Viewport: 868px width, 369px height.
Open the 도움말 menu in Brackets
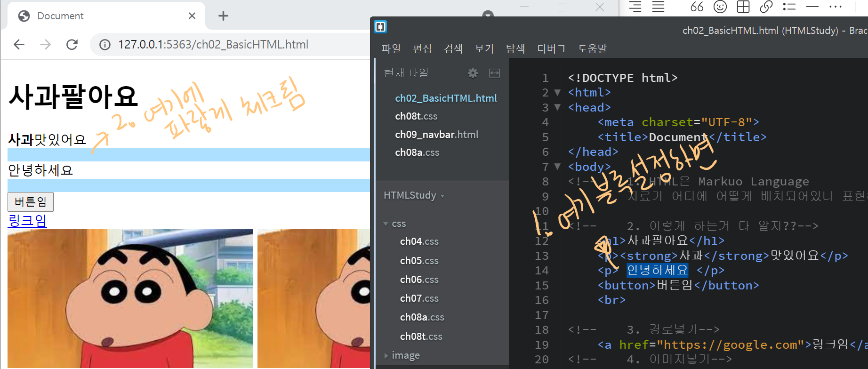[593, 48]
